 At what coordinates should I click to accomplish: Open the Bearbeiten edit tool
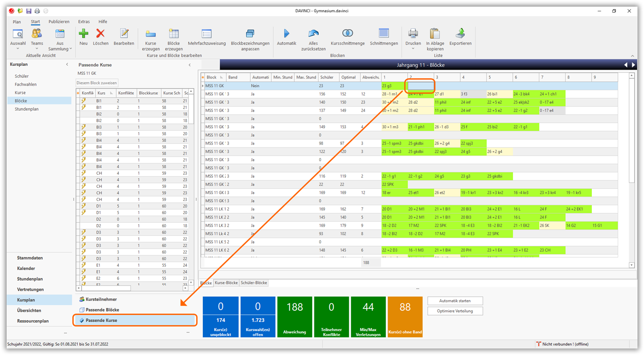(124, 34)
